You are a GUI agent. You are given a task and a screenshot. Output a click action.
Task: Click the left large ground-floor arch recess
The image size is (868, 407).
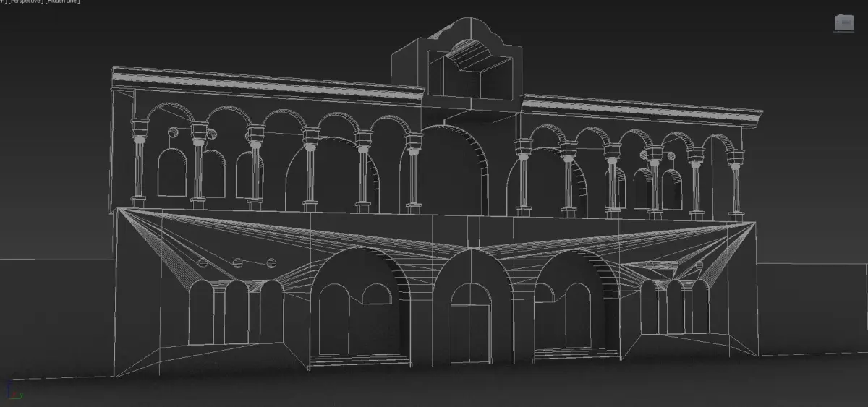pyautogui.click(x=360, y=307)
